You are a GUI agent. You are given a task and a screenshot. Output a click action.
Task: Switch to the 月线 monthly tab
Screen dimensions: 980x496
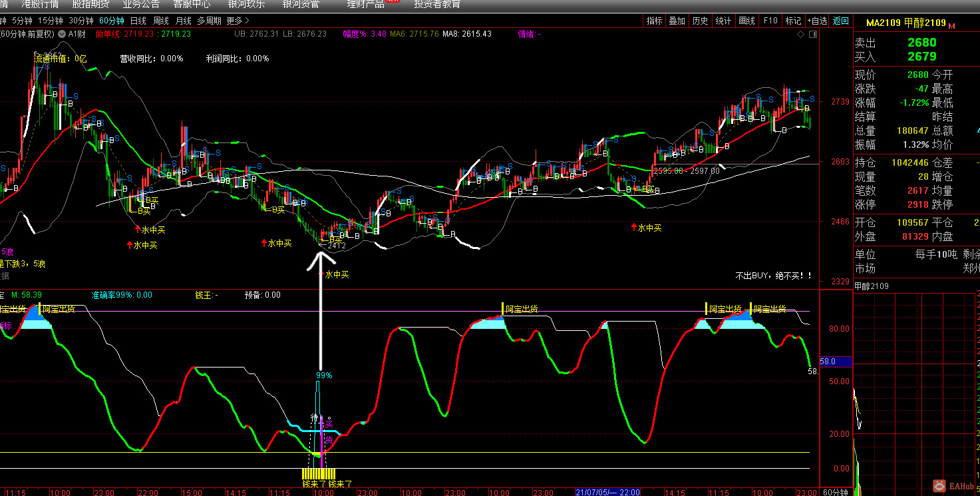184,21
